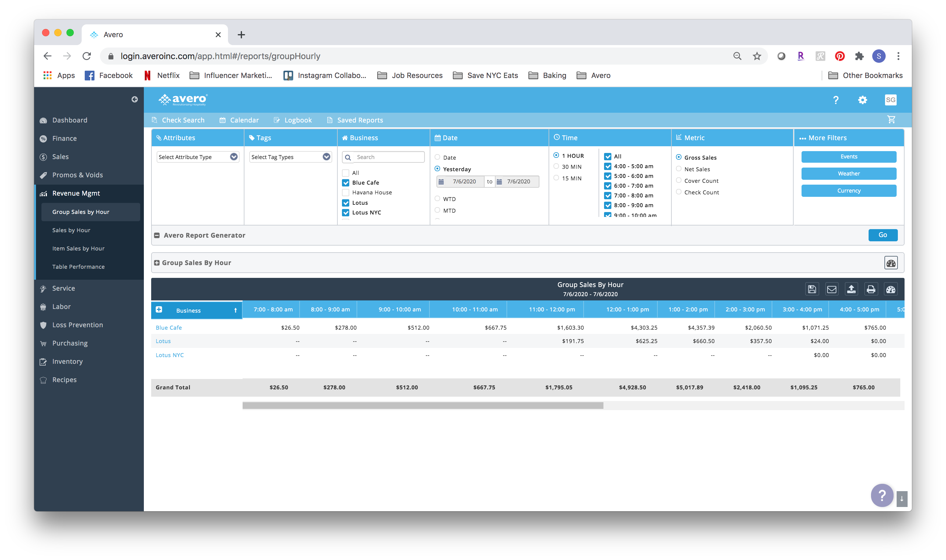Click the table horizontal scrollbar

(x=423, y=405)
